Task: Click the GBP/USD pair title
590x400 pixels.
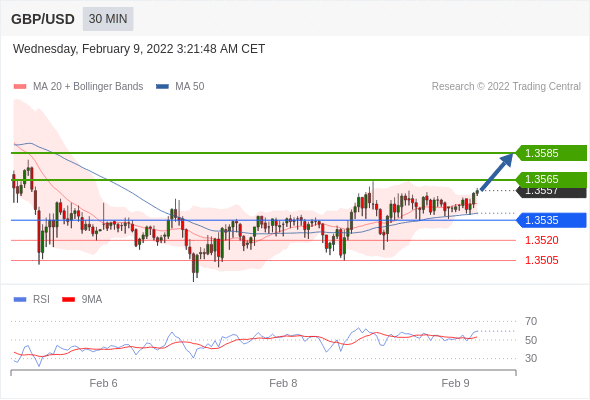Action: coord(43,19)
